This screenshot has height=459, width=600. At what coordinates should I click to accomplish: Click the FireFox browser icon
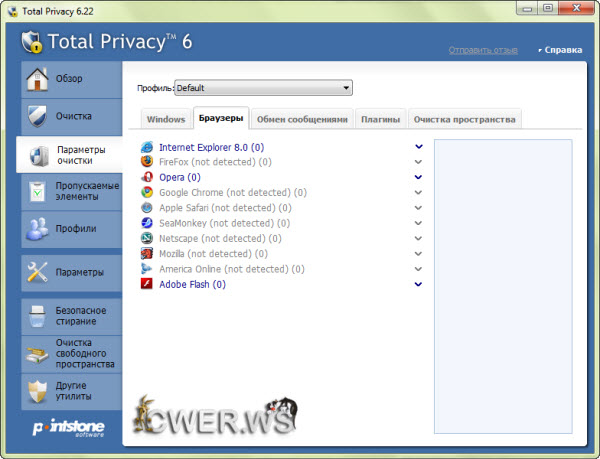click(147, 162)
